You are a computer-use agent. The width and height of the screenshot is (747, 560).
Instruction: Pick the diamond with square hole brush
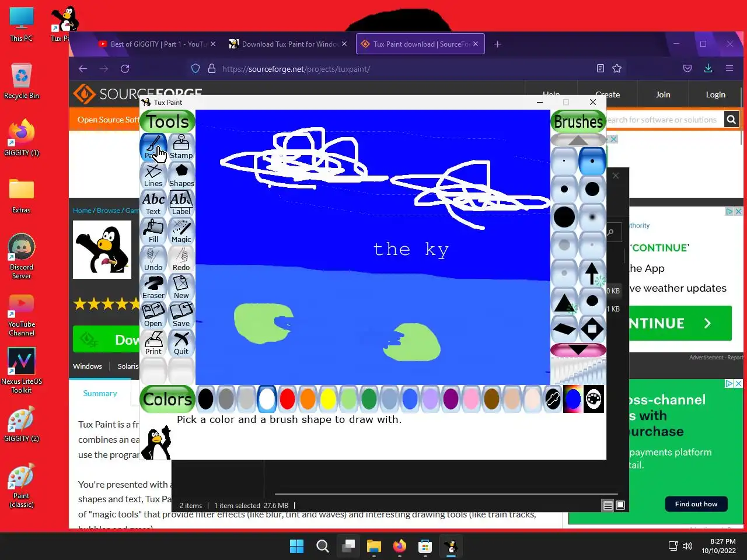(592, 329)
